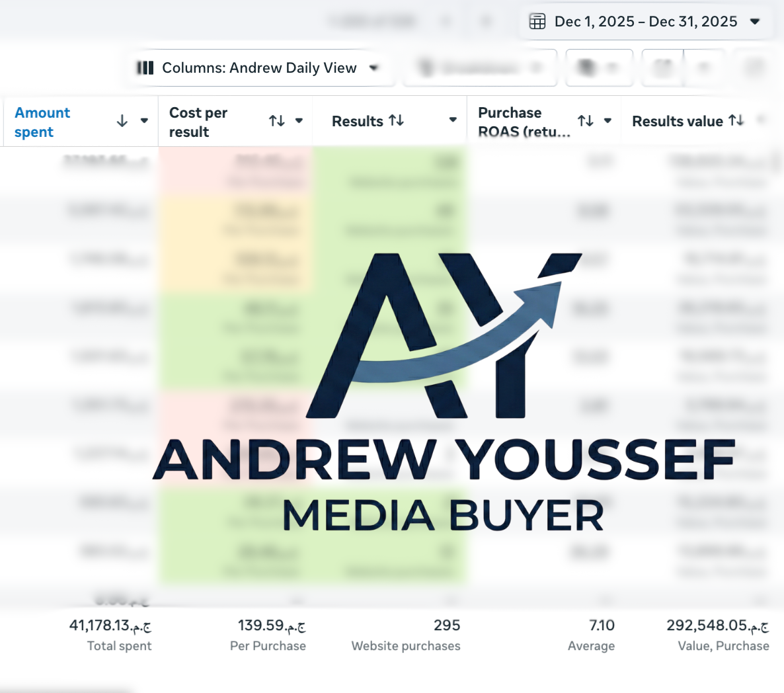This screenshot has height=693, width=784.
Task: Click the sort arrows icon beside Results
Action: (397, 120)
